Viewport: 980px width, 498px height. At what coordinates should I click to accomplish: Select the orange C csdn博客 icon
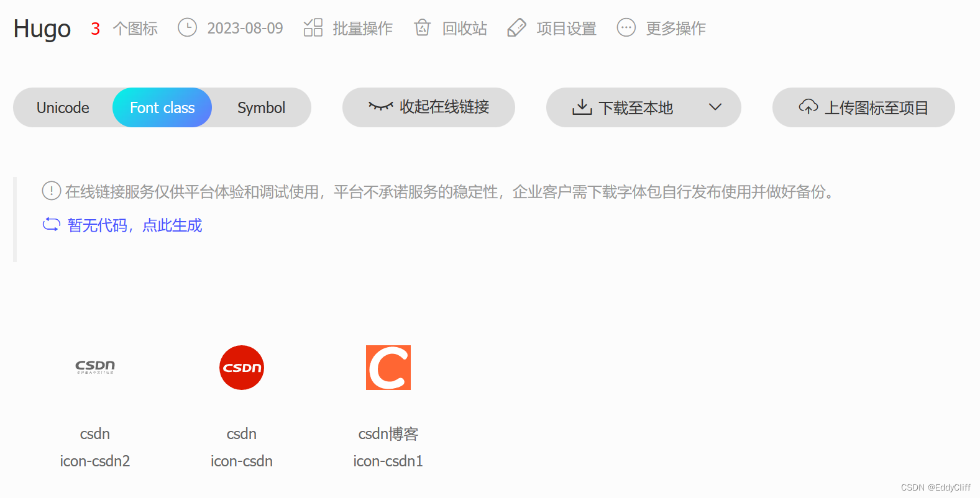(388, 368)
